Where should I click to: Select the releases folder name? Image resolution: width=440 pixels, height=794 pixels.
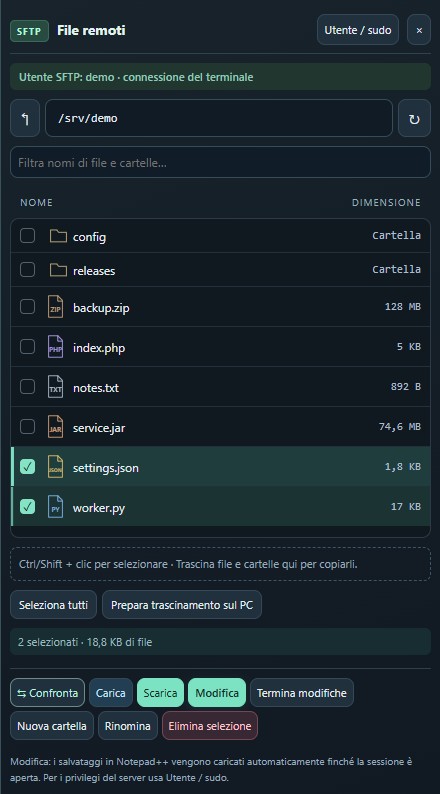(94, 270)
